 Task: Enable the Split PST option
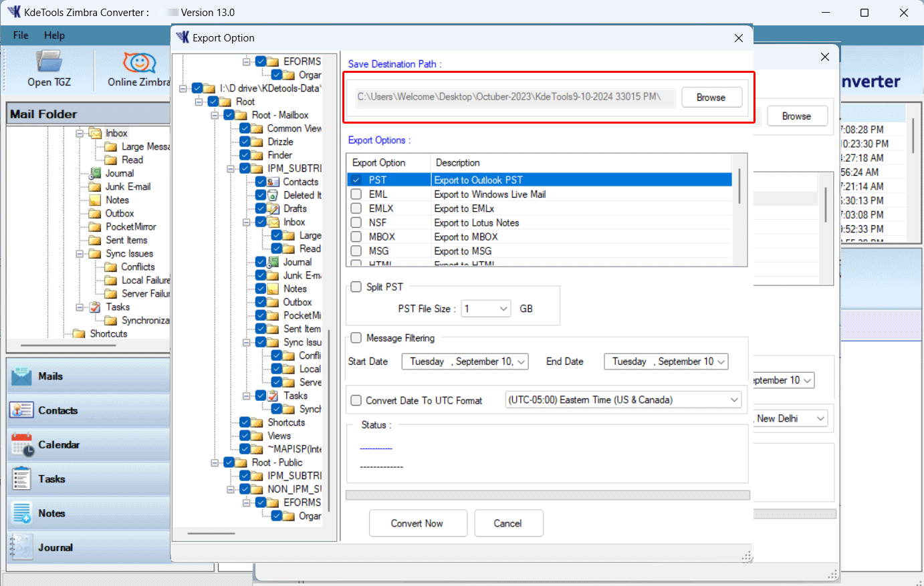(356, 286)
